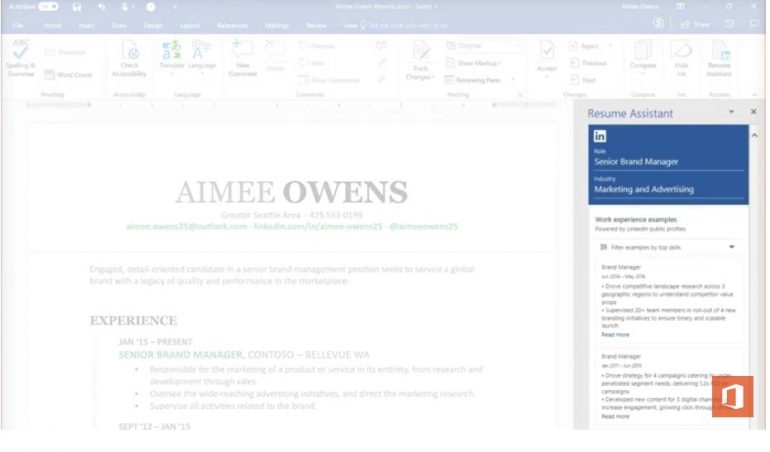This screenshot has width=770, height=452.
Task: Go to Previous comment
Action: click(317, 46)
